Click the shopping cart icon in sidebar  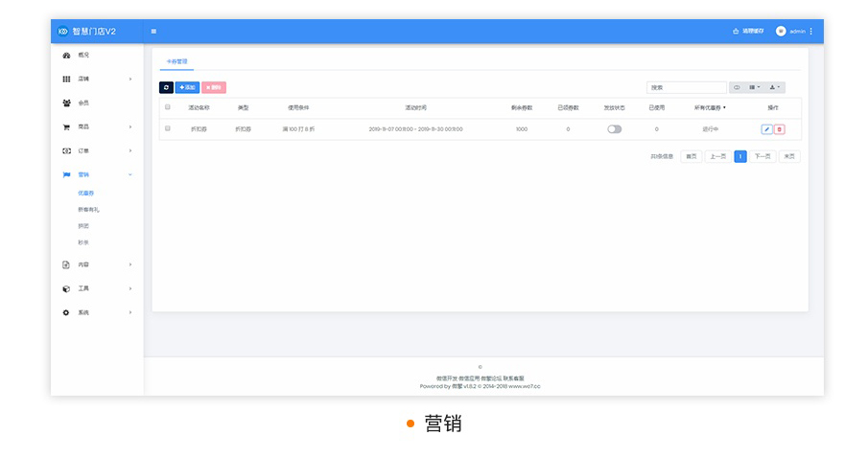tap(66, 127)
